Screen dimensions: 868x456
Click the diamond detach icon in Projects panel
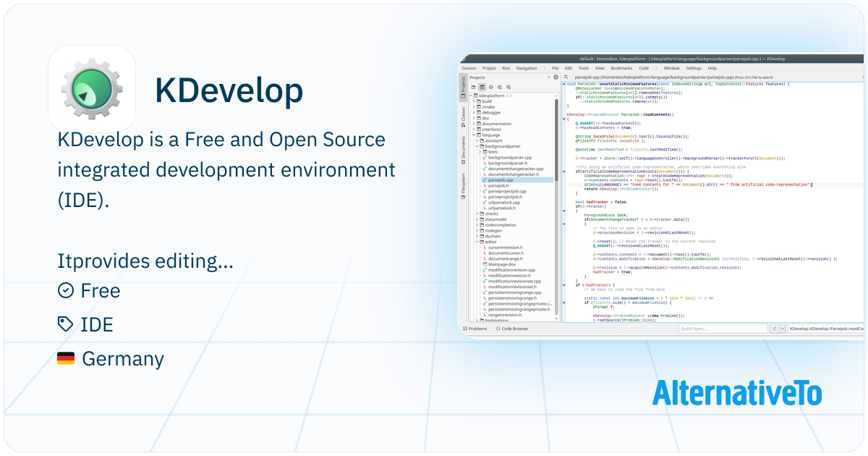pyautogui.click(x=548, y=77)
